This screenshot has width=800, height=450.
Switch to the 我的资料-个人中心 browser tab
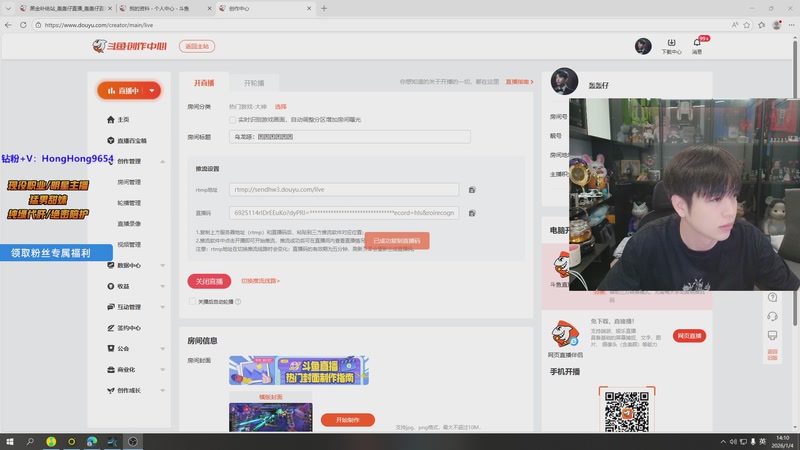(x=163, y=8)
